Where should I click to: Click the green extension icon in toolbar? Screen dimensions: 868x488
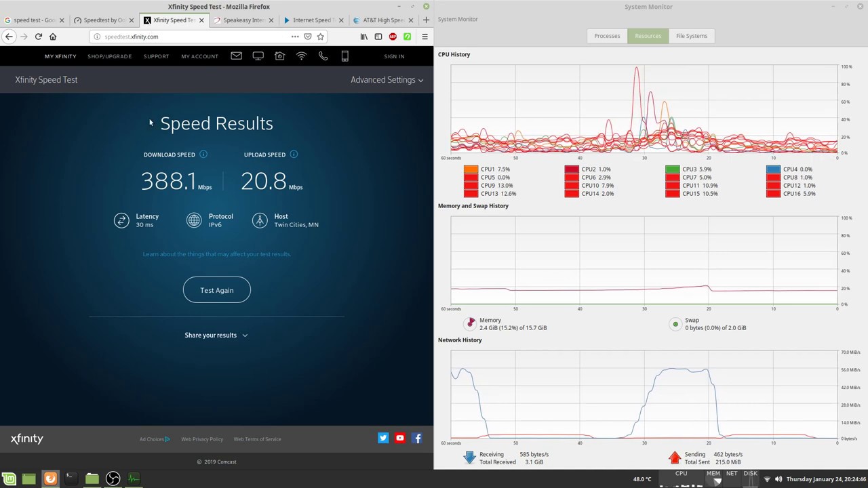point(408,37)
